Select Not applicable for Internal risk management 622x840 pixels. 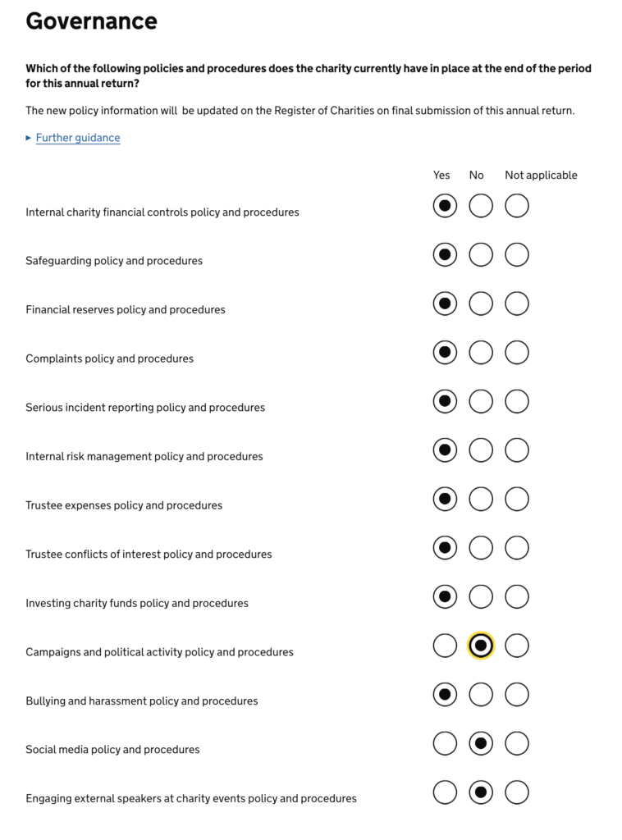[517, 450]
